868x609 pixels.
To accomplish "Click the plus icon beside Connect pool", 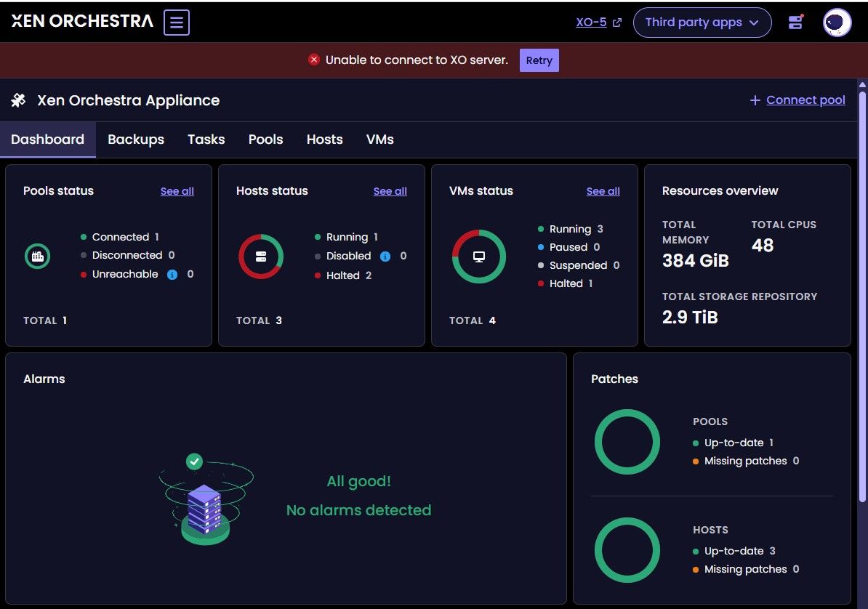I will pyautogui.click(x=755, y=100).
